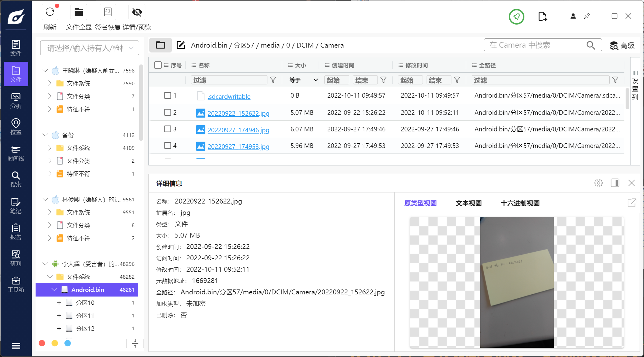Open the 签名恢复 signature recovery tool
Viewport: 644px width, 357px height.
(x=108, y=12)
